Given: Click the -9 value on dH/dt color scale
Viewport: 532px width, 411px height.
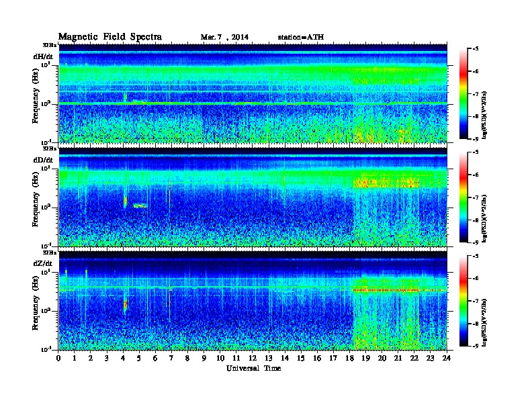Looking at the screenshot, I should tap(476, 139).
